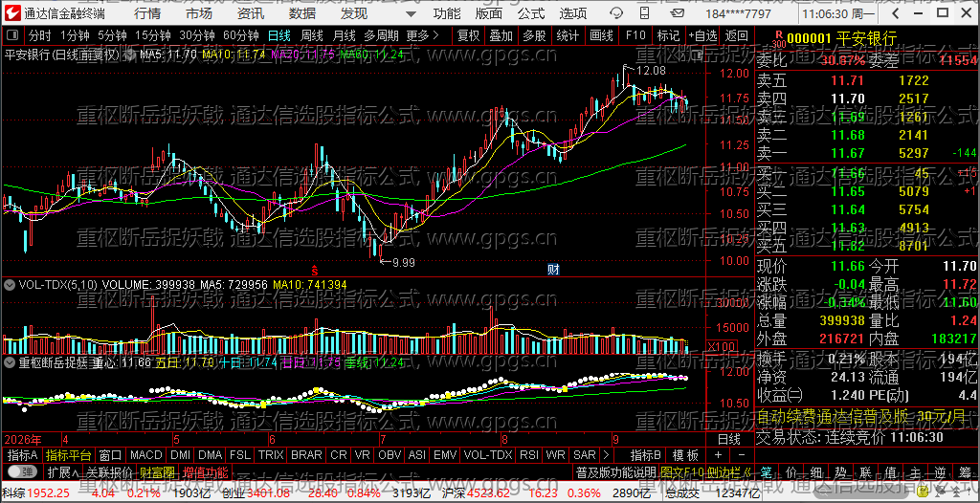Click the 多股 multi-stock button

[x=534, y=35]
